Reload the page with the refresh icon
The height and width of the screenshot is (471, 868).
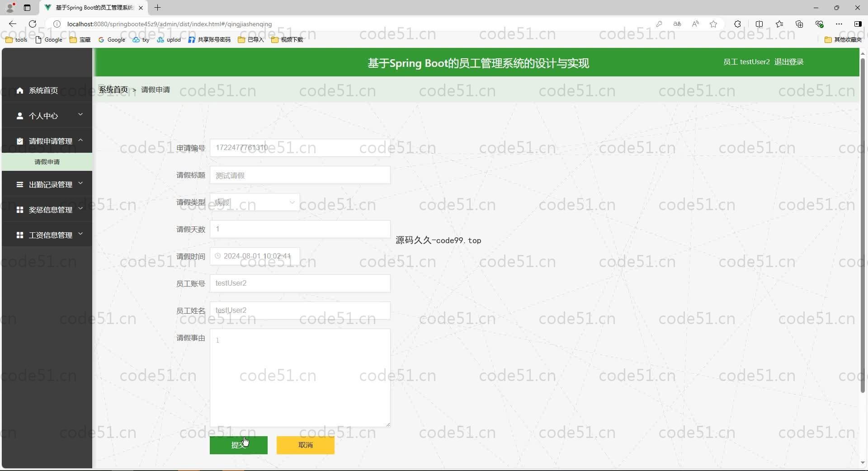click(x=32, y=24)
